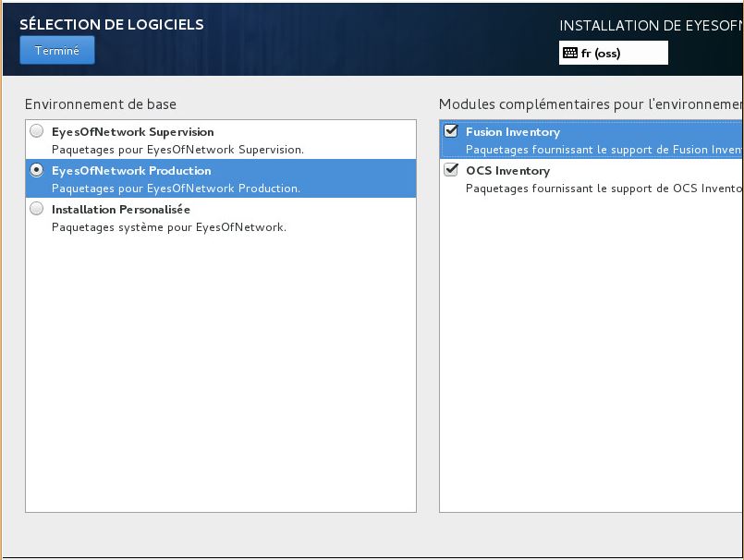This screenshot has width=744, height=560.
Task: Click the Installation Personnalisée label
Action: click(121, 209)
